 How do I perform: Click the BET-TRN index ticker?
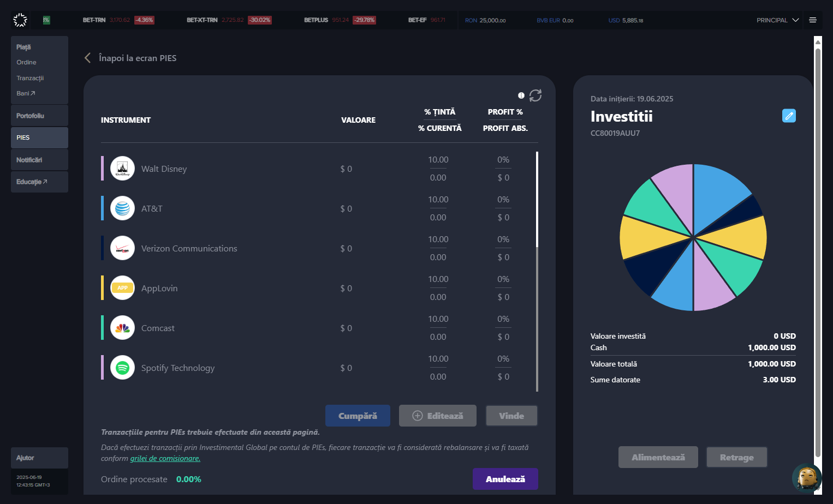[118, 20]
